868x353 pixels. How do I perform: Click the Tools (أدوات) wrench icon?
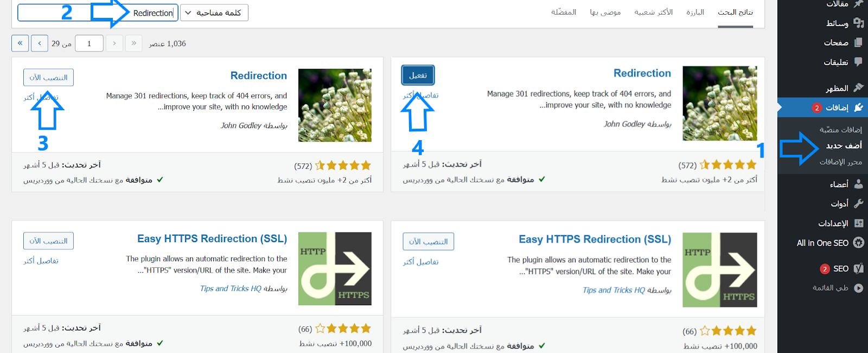pyautogui.click(x=858, y=204)
